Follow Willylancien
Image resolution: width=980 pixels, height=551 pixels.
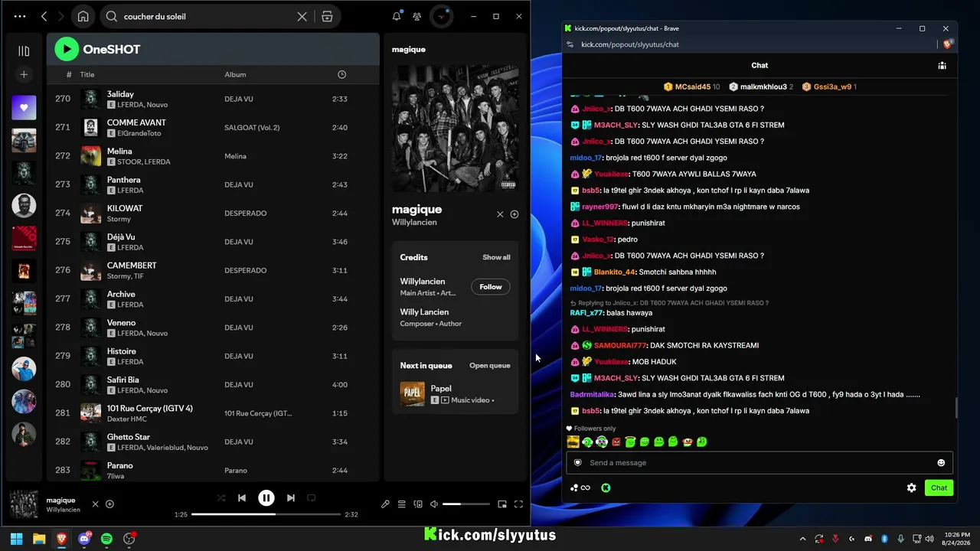(x=491, y=287)
